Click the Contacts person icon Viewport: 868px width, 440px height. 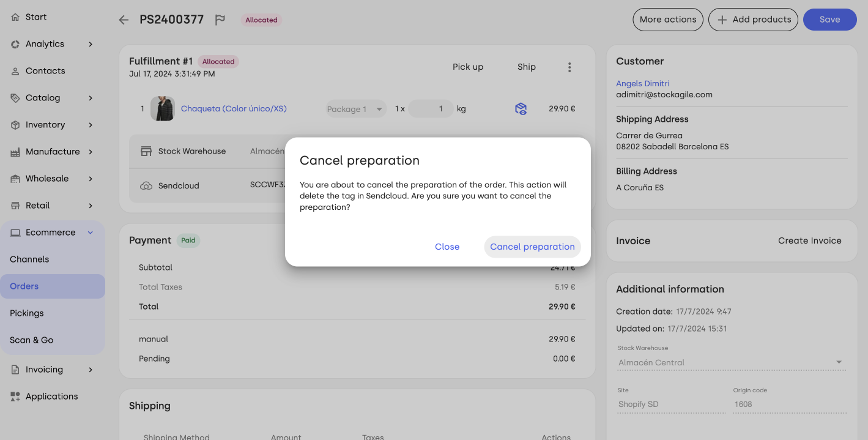pyautogui.click(x=15, y=71)
